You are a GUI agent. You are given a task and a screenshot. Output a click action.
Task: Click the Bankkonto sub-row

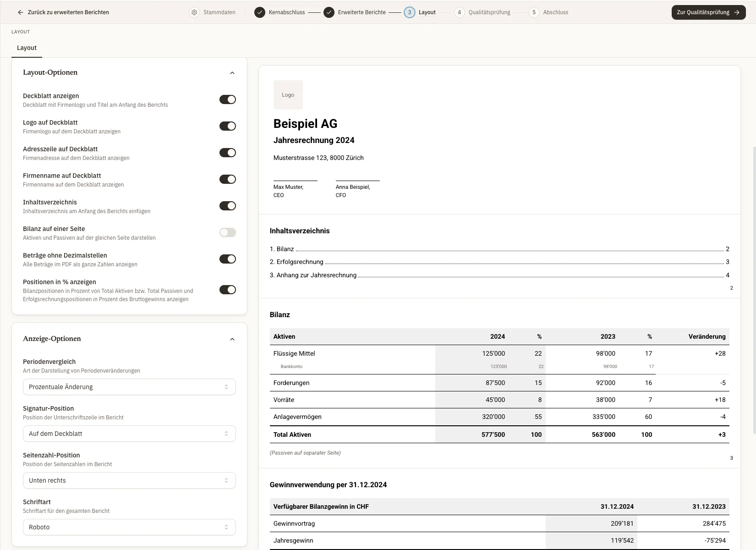(x=291, y=367)
